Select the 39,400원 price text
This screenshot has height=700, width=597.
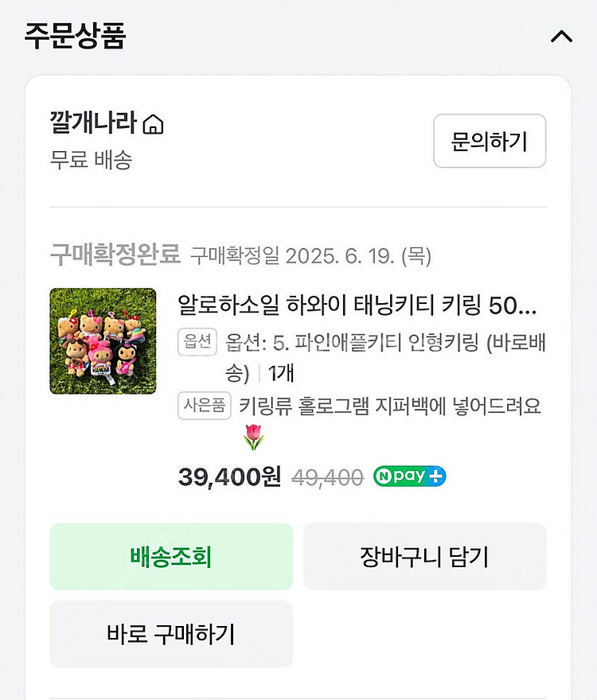229,476
